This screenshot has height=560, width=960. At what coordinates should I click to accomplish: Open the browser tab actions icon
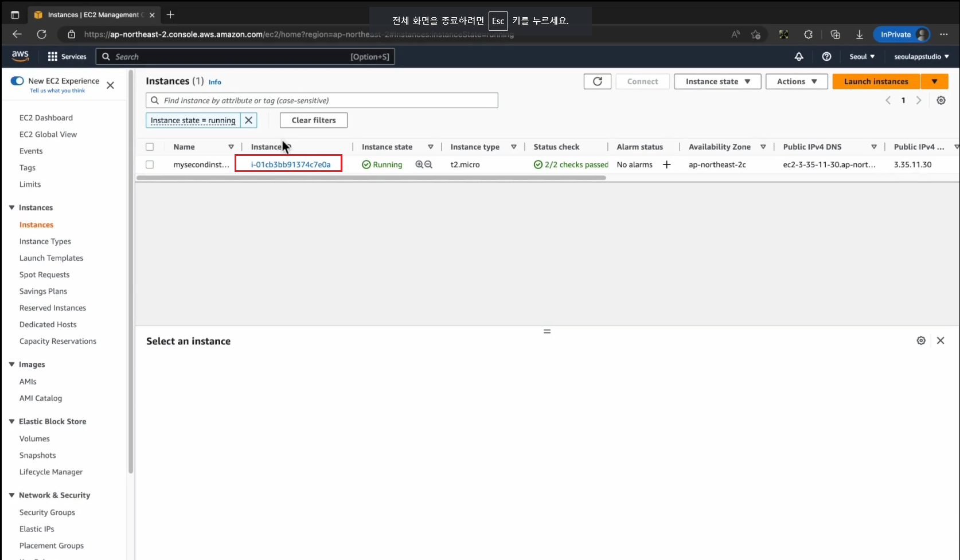click(x=15, y=15)
